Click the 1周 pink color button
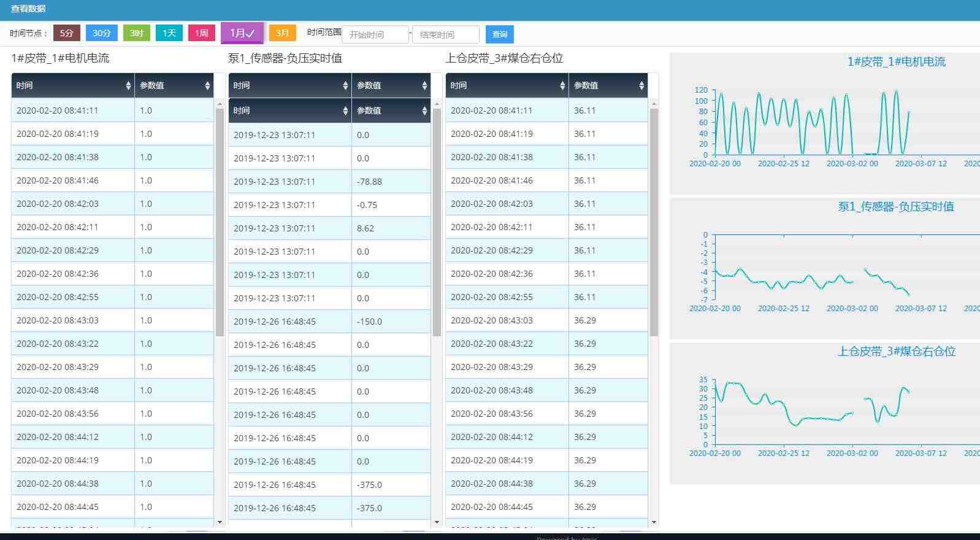 point(202,33)
